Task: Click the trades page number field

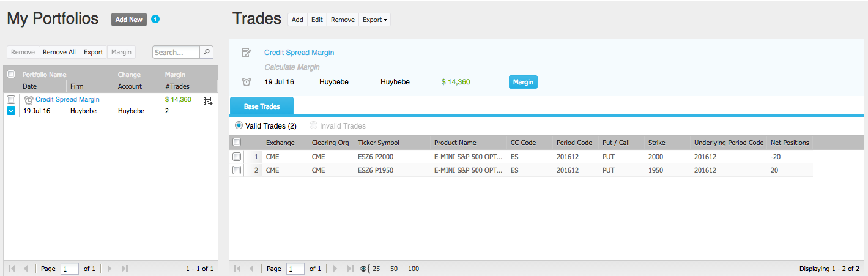Action: (x=295, y=269)
